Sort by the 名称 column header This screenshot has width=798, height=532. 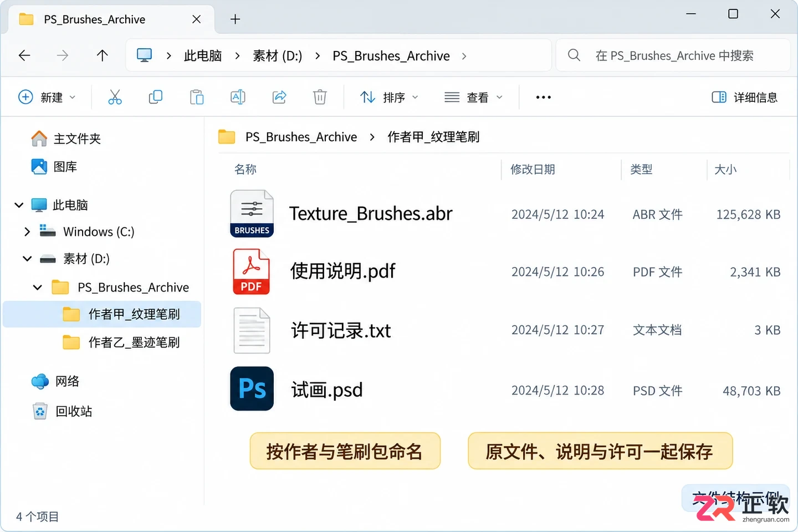pyautogui.click(x=245, y=170)
